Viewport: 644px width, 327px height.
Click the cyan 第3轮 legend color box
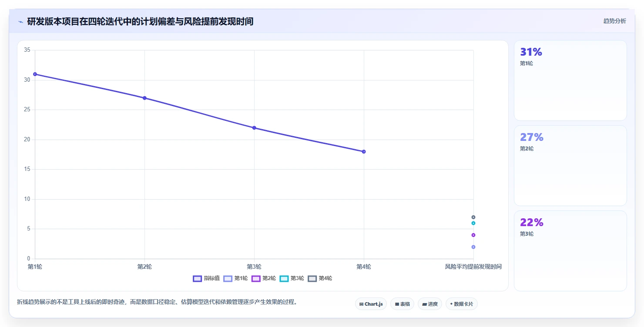[x=284, y=278]
